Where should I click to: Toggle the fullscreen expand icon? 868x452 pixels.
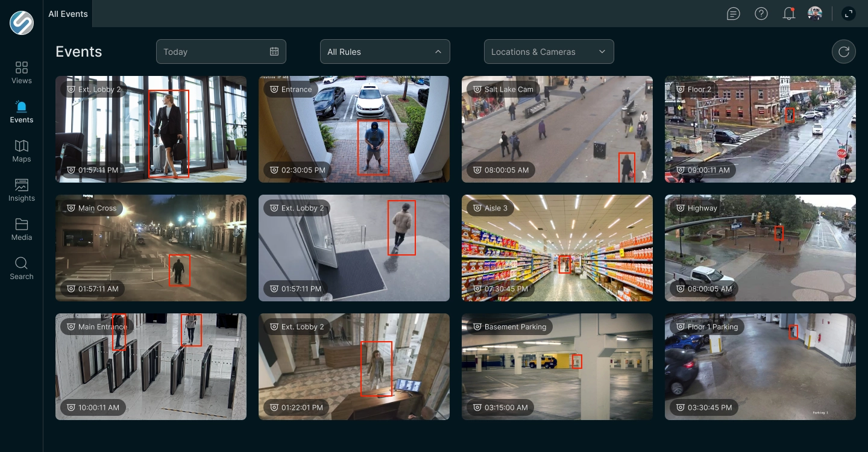click(x=848, y=13)
